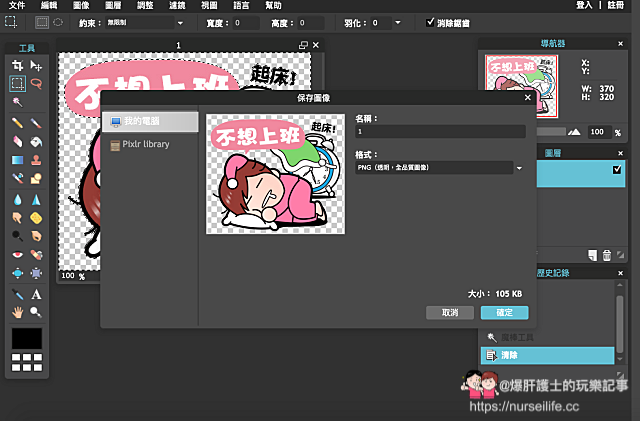Open the View menu
Screen dimensions: 640x421
(209, 5)
